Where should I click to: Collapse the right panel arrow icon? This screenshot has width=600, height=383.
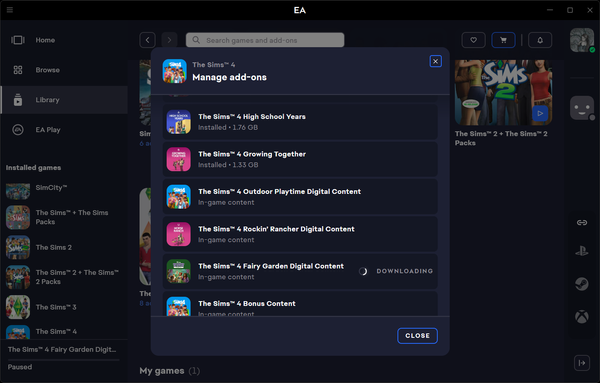point(582,363)
